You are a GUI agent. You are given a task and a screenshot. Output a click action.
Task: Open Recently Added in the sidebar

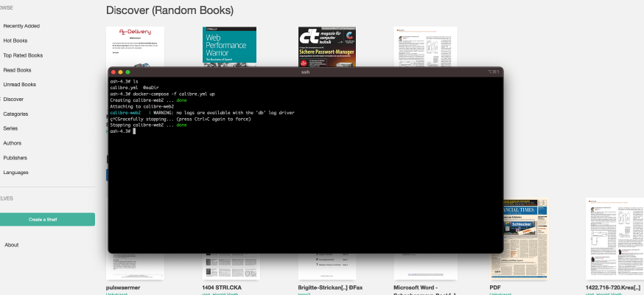pyautogui.click(x=21, y=26)
